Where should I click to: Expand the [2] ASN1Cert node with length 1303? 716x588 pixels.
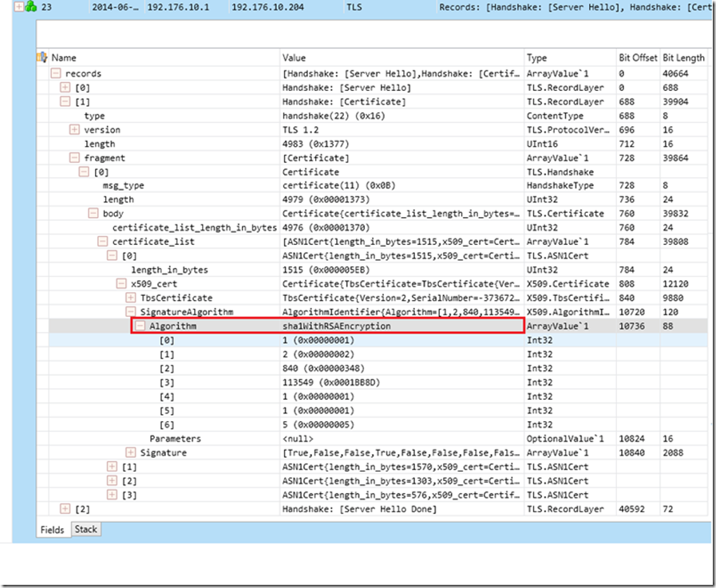click(x=112, y=481)
